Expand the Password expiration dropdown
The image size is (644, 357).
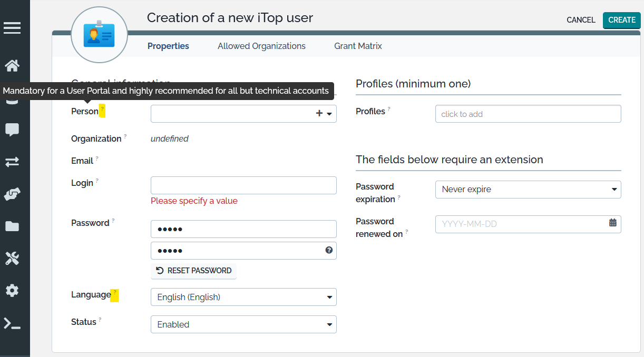528,190
